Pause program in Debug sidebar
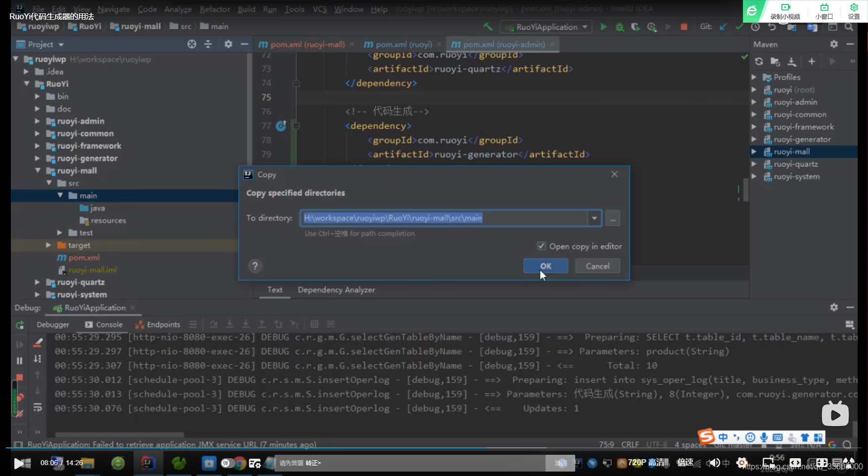The image size is (868, 476). tap(20, 361)
